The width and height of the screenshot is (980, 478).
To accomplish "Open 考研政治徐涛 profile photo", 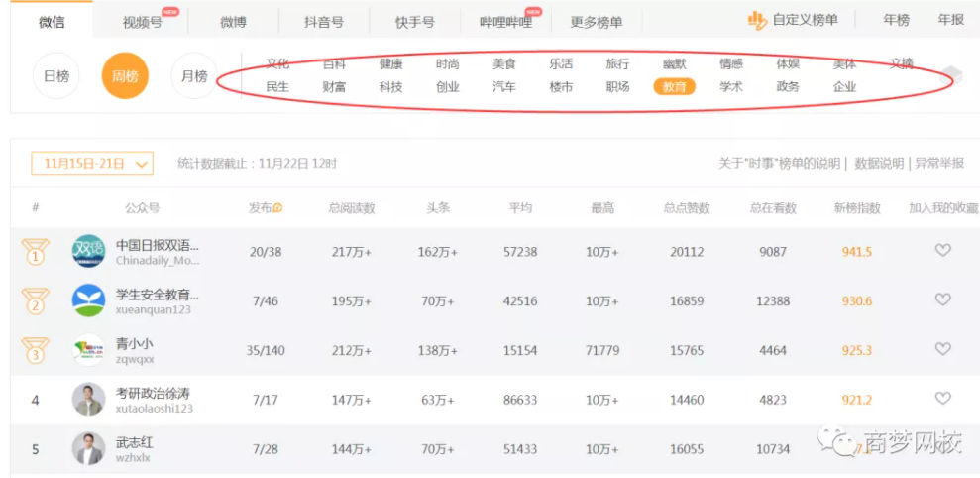I will 88,400.
